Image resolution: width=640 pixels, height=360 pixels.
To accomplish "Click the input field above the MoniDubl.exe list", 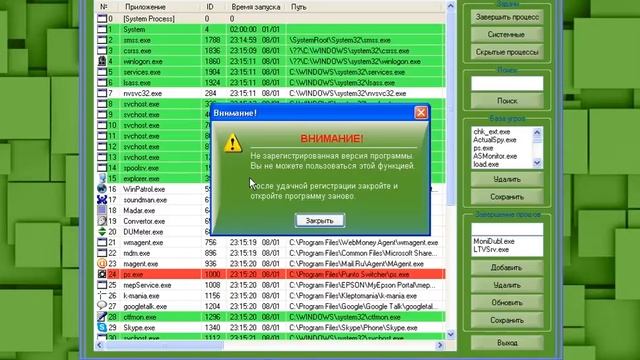I will [507, 229].
